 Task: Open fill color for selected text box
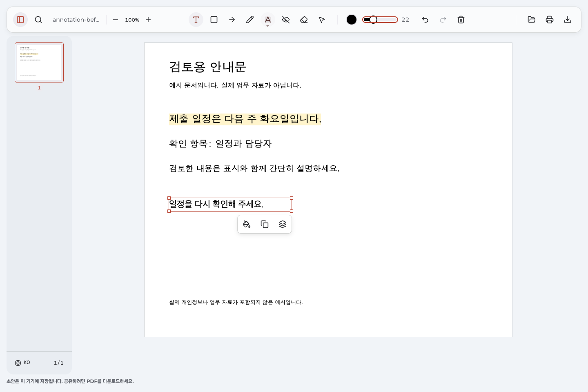point(247,224)
